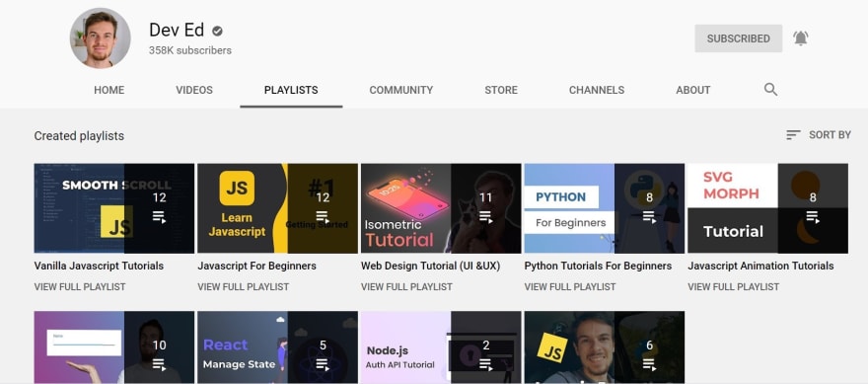
Task: Click the playlist icon on the 10-video thumbnail
Action: [160, 364]
